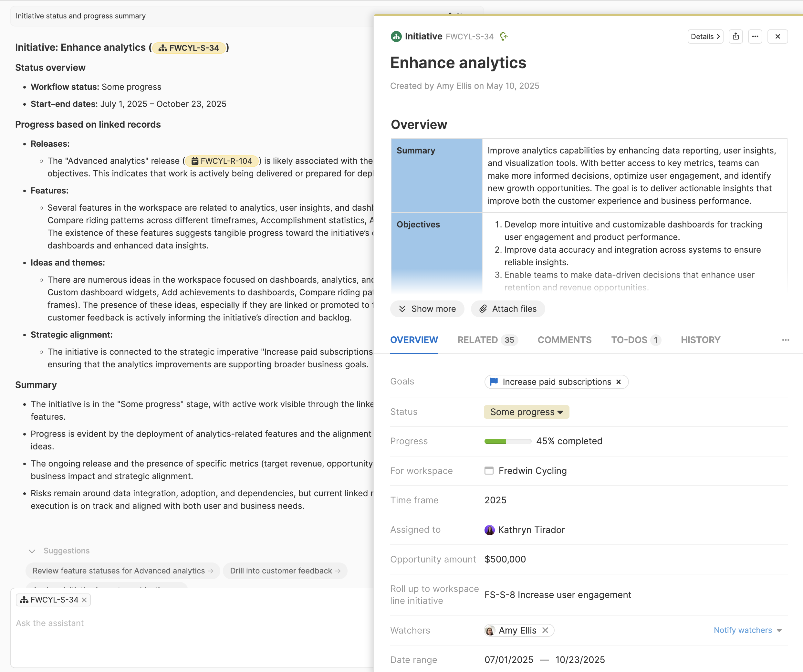Click the Details button
The height and width of the screenshot is (672, 803).
705,36
